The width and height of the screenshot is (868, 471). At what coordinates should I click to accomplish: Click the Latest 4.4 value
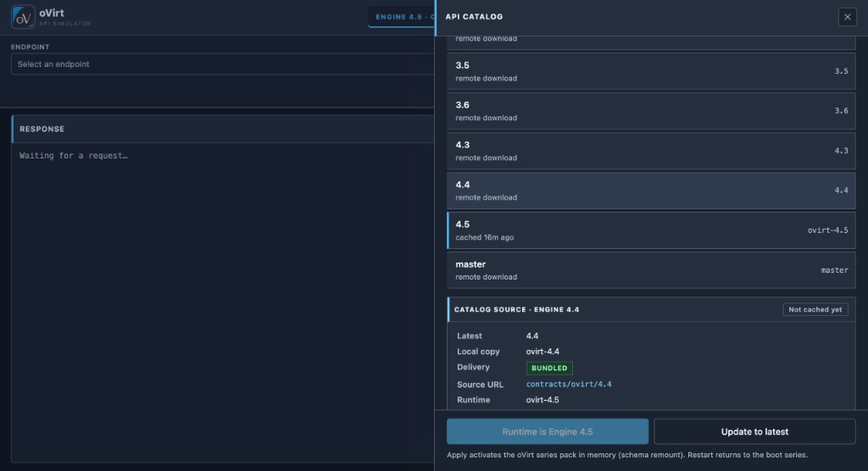(532, 336)
